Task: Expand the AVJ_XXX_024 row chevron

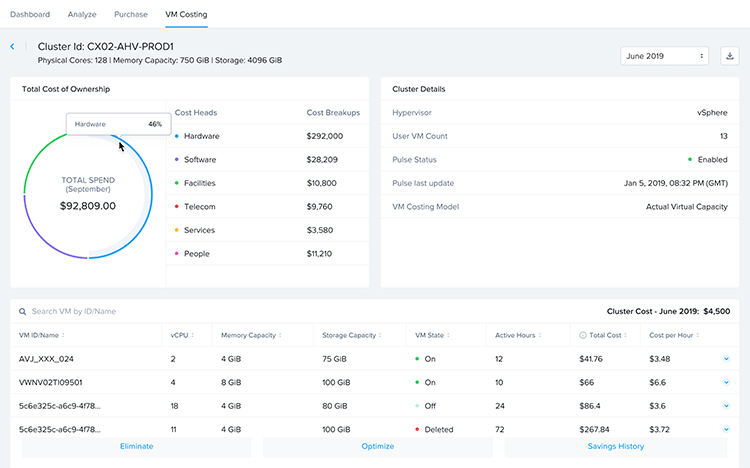Action: click(x=726, y=358)
